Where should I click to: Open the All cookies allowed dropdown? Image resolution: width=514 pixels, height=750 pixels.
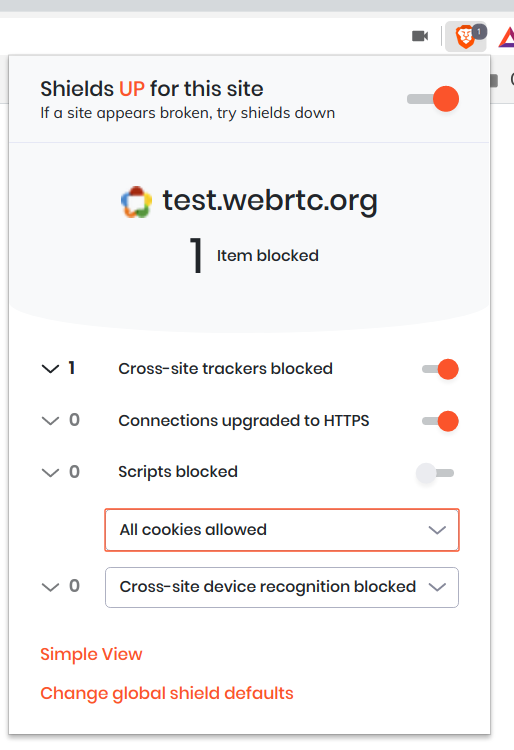(x=282, y=530)
